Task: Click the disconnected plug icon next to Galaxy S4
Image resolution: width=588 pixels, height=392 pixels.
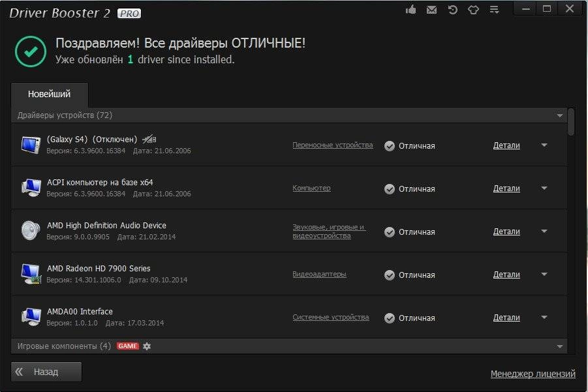Action: point(149,140)
